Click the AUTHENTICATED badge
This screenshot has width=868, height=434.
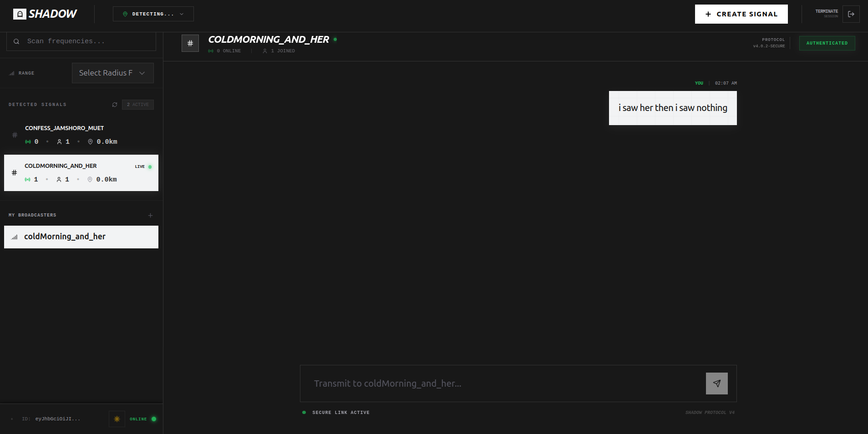[x=826, y=43]
